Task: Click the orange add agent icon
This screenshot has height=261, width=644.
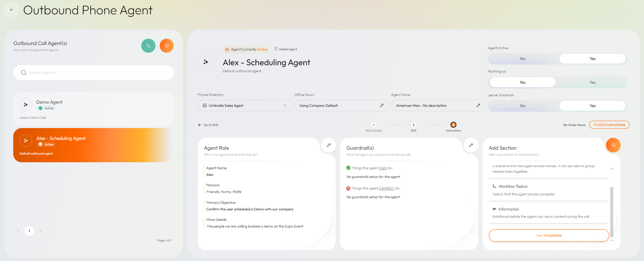Action: coord(166,46)
